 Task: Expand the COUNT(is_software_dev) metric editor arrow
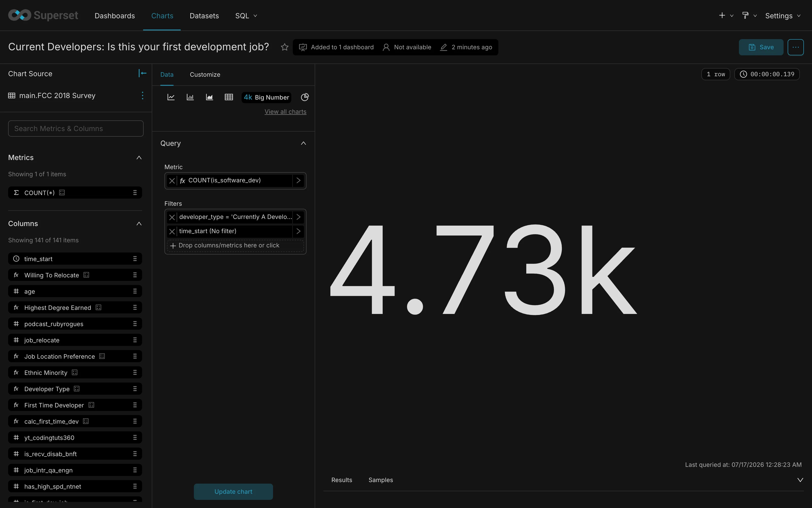(x=298, y=181)
